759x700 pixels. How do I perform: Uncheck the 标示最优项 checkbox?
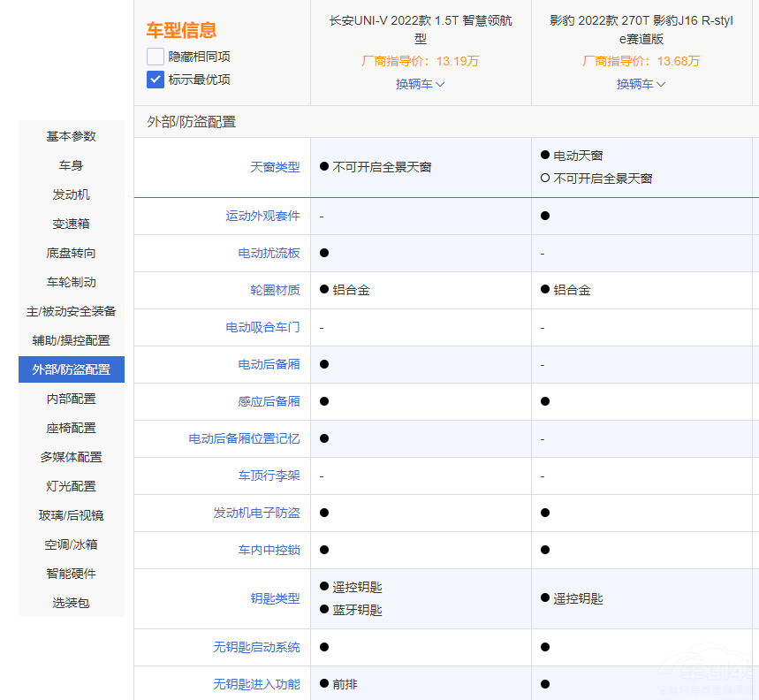coord(156,80)
